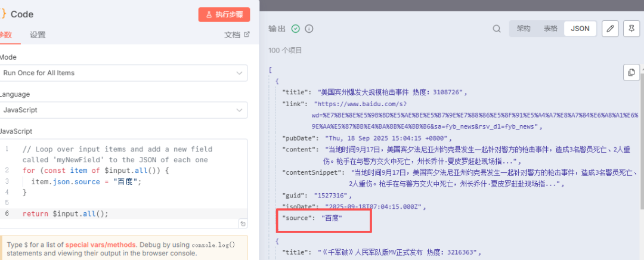This screenshot has height=260, width=644.
Task: Switch to the 设置 tab
Action: [38, 35]
